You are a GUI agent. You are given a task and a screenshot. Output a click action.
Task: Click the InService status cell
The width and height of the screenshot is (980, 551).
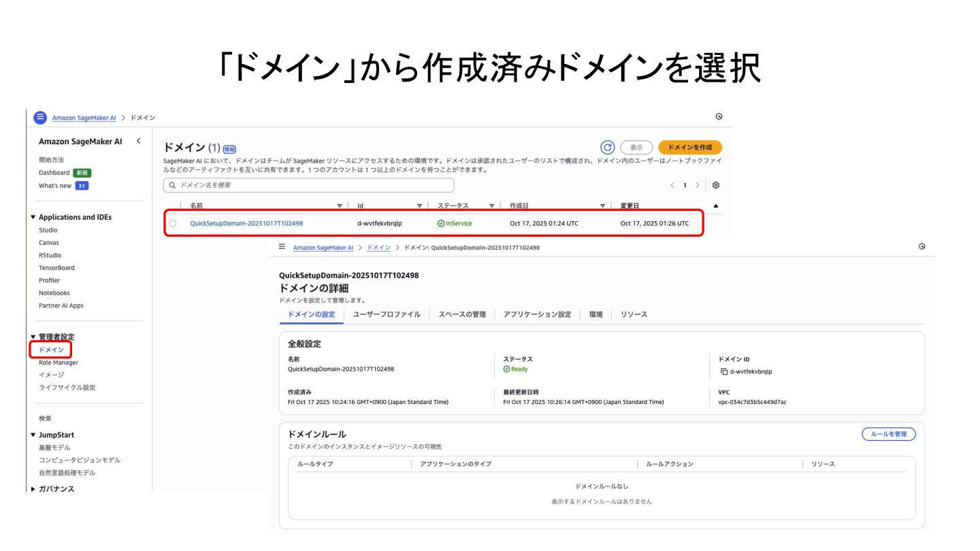pos(455,223)
